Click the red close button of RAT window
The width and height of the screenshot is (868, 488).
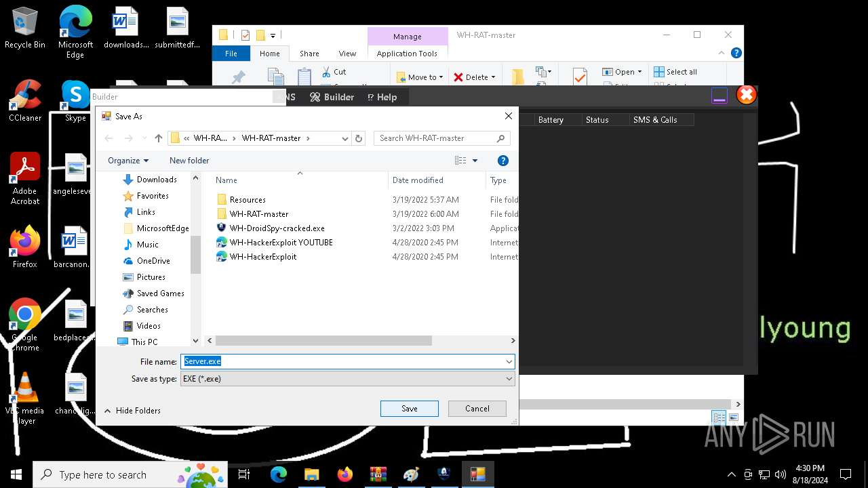point(746,95)
